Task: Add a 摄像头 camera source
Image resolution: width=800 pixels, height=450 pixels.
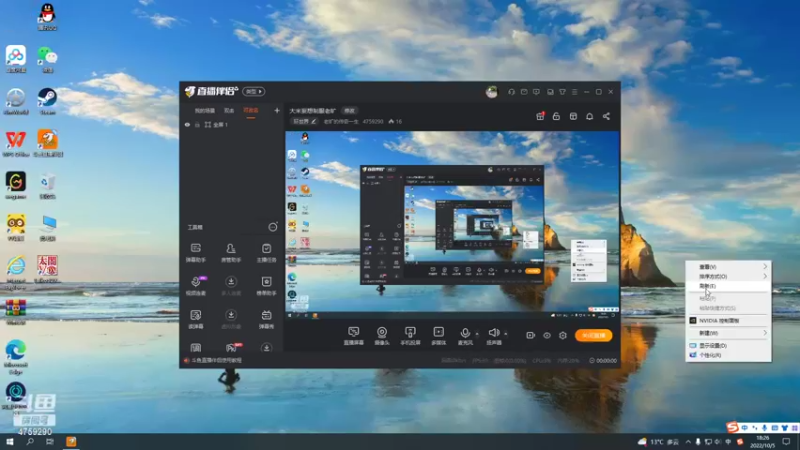Action: [382, 336]
